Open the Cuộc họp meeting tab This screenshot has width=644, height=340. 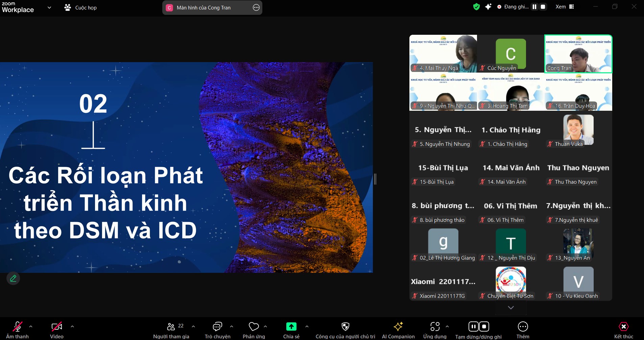80,7
